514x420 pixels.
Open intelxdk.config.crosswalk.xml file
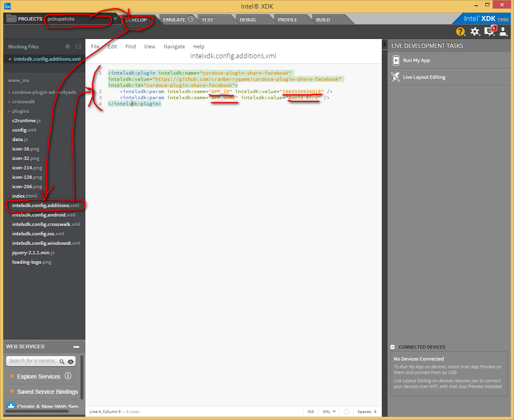tap(46, 224)
